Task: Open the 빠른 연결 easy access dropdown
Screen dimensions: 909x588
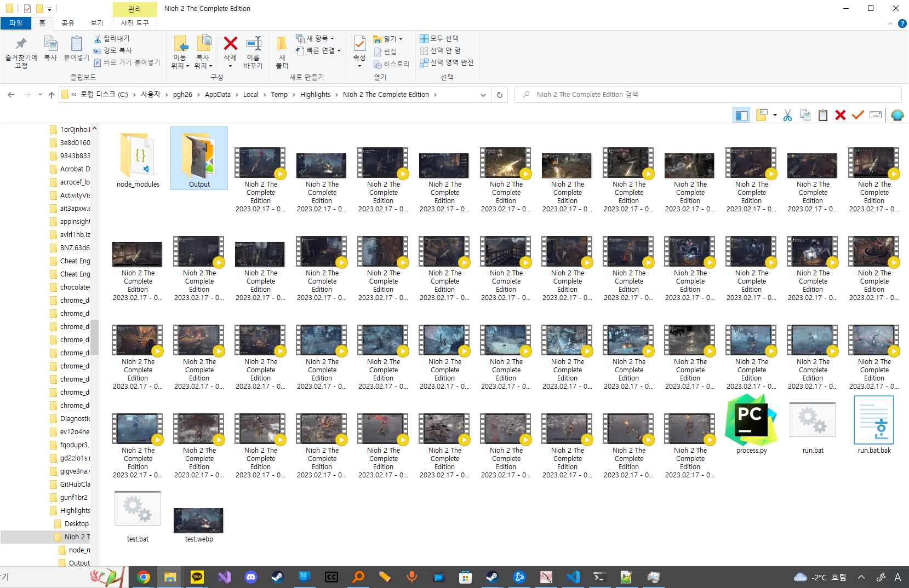Action: tap(318, 50)
